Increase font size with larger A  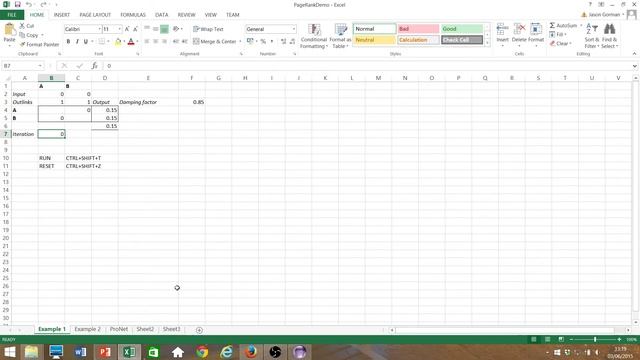tap(127, 29)
